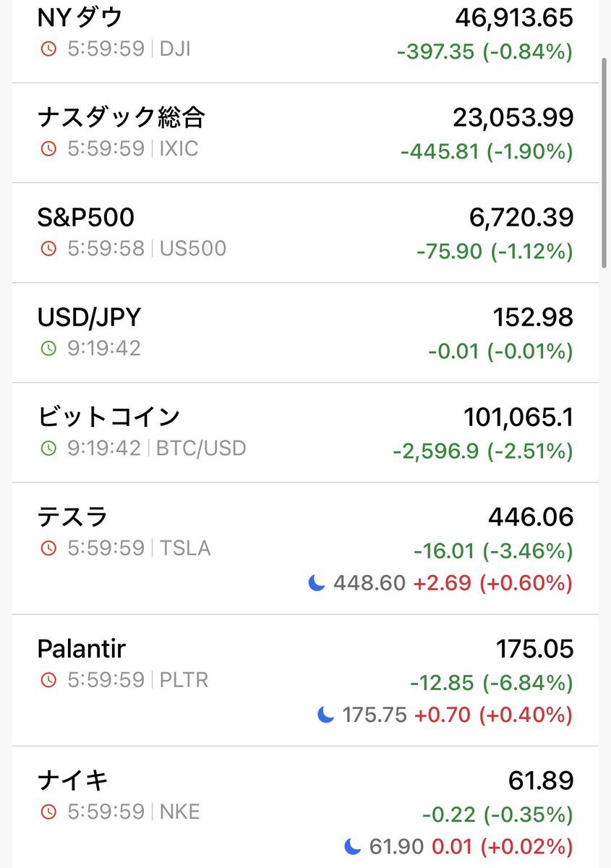This screenshot has width=611, height=868.
Task: Click the vertical scrollbar on the right edge
Action: [x=606, y=159]
